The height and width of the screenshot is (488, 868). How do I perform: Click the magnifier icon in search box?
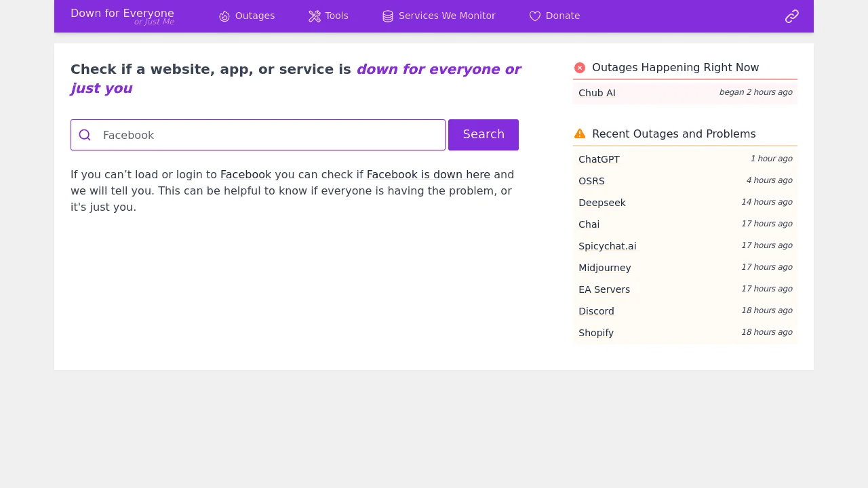coord(85,135)
